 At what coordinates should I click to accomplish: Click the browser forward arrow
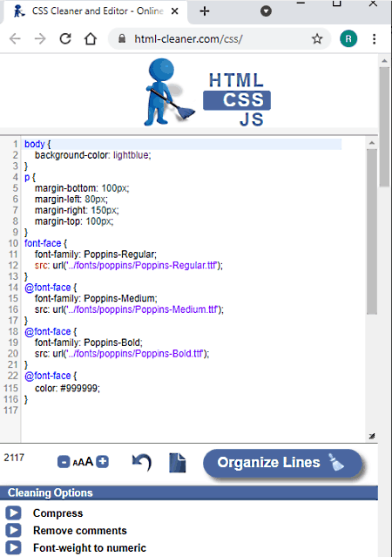coord(40,38)
